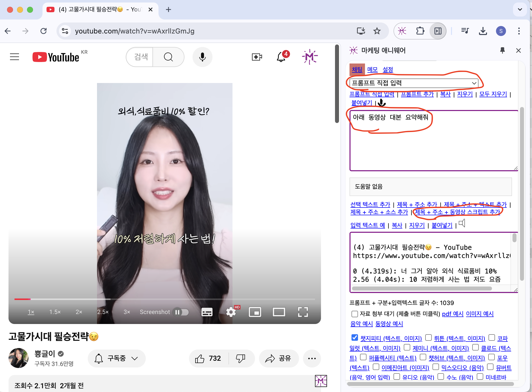Image resolution: width=532 pixels, height=392 pixels.
Task: Seek on the video progress bar
Action: pos(164,299)
